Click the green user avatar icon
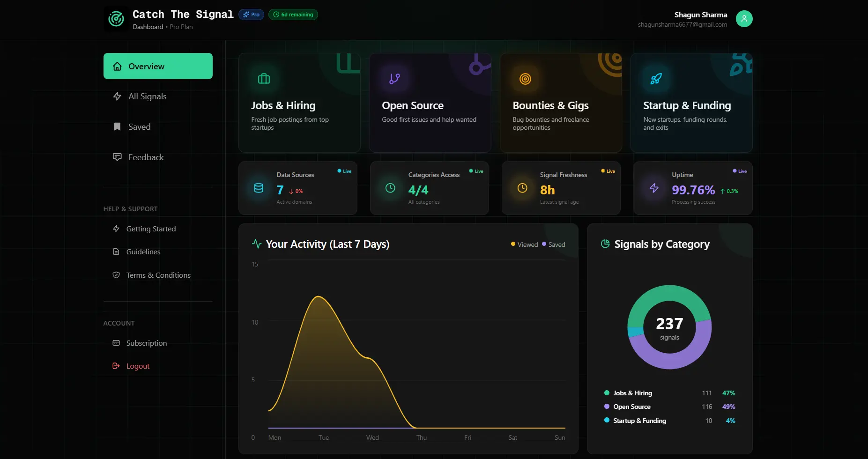The image size is (868, 459). 744,19
